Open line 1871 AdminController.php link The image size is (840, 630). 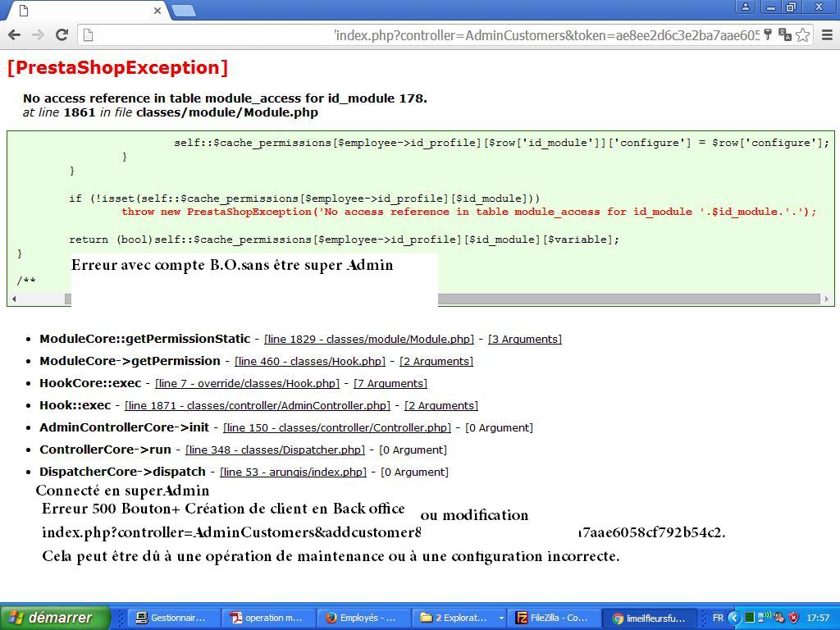(257, 405)
